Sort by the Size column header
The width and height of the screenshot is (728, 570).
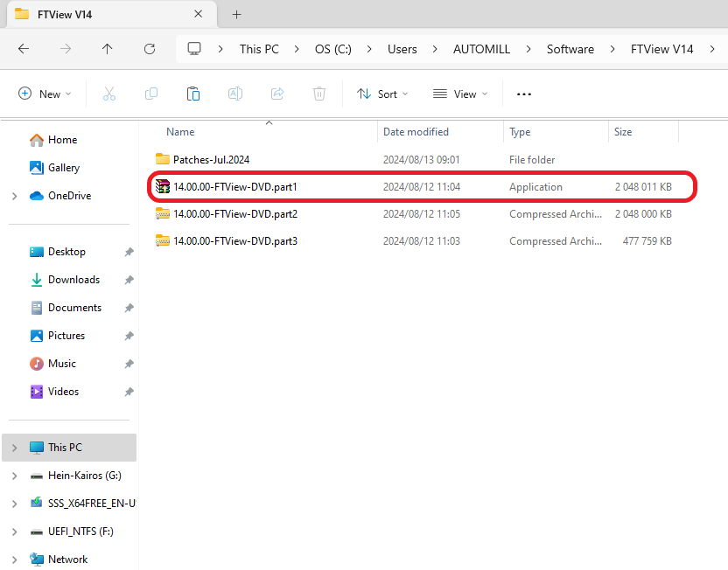coord(623,132)
